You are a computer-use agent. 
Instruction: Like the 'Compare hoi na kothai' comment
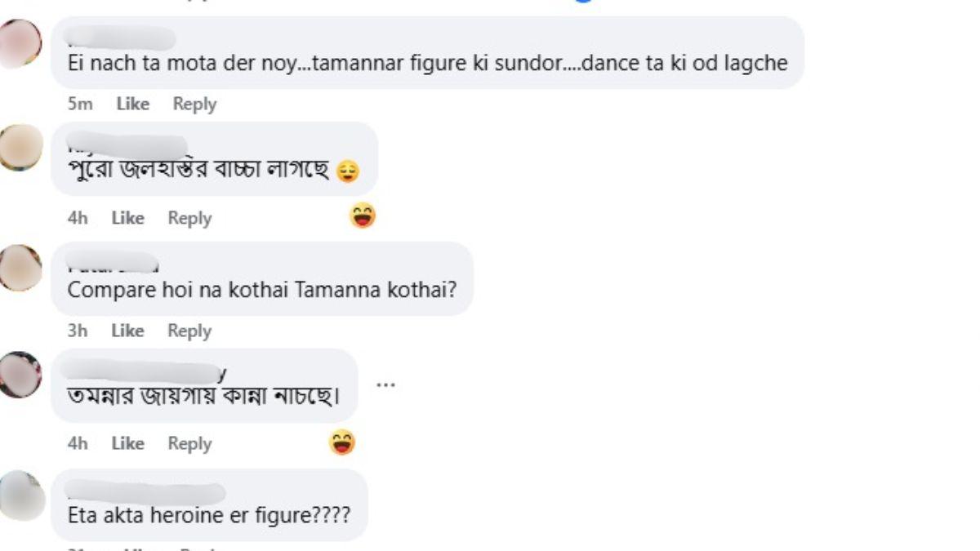click(127, 331)
